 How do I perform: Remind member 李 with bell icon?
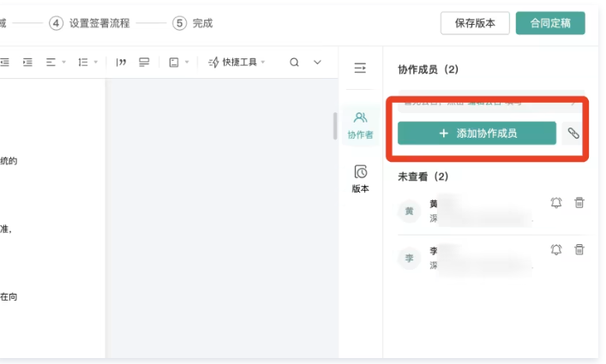(556, 250)
